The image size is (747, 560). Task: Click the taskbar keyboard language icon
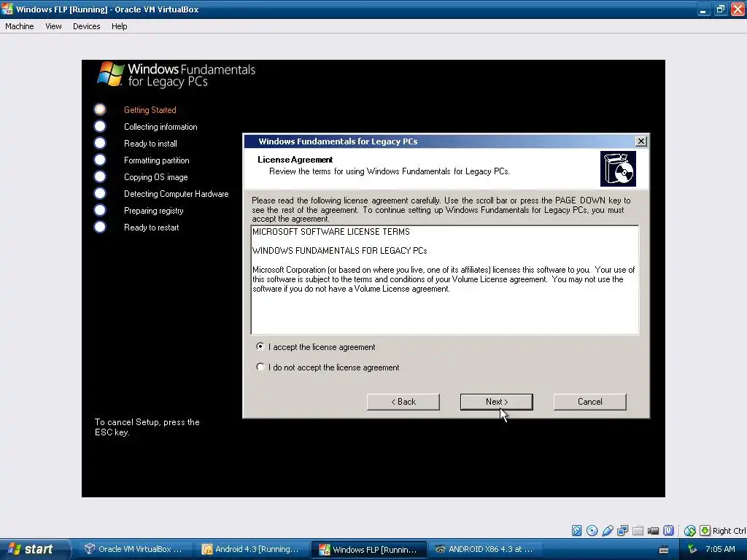[x=664, y=550]
